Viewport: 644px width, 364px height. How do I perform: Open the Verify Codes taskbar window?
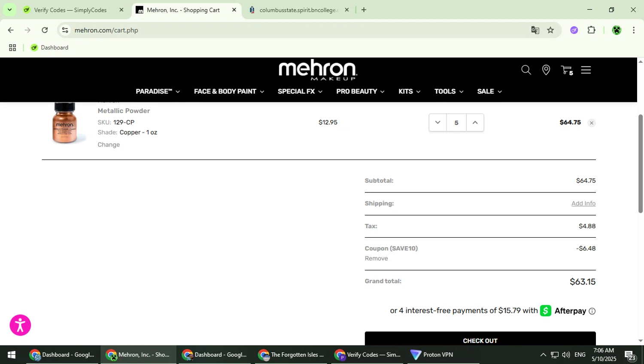pyautogui.click(x=368, y=355)
